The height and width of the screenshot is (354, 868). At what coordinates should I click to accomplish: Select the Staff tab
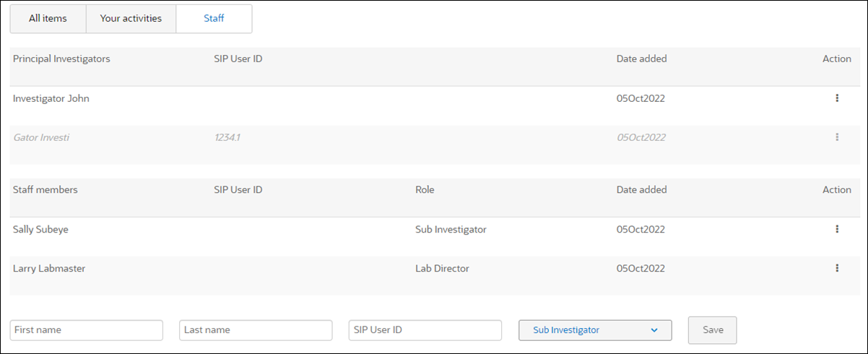214,19
